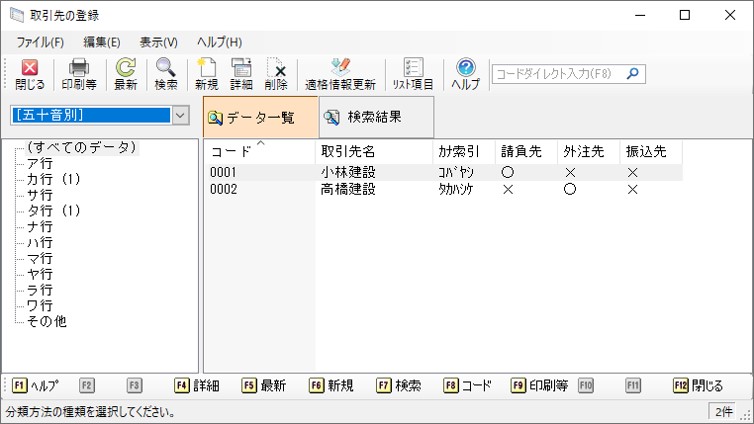
Task: Open 詳細 toolbar icon
Action: coord(241,75)
